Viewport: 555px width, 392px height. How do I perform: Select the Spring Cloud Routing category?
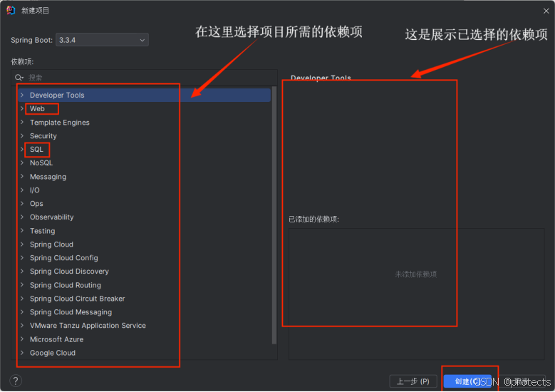[x=65, y=285]
